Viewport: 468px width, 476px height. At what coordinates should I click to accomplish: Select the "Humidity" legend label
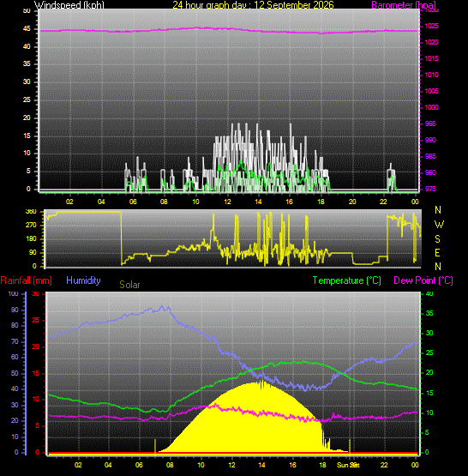(x=83, y=280)
